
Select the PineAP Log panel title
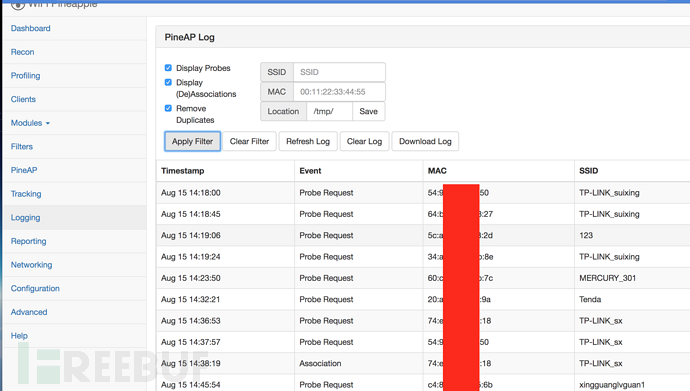point(189,37)
